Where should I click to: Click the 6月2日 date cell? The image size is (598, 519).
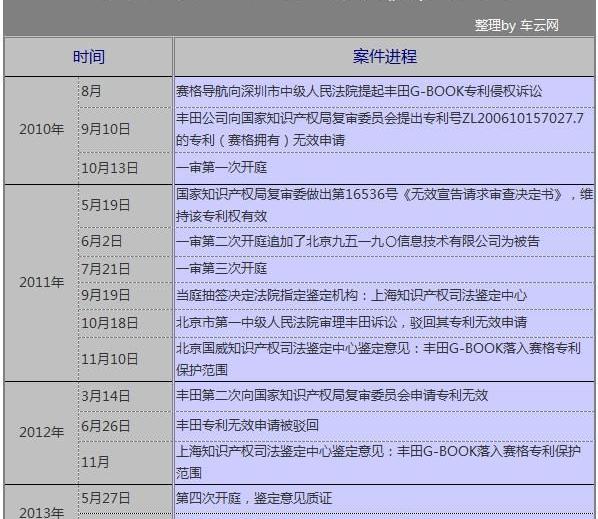(x=125, y=241)
